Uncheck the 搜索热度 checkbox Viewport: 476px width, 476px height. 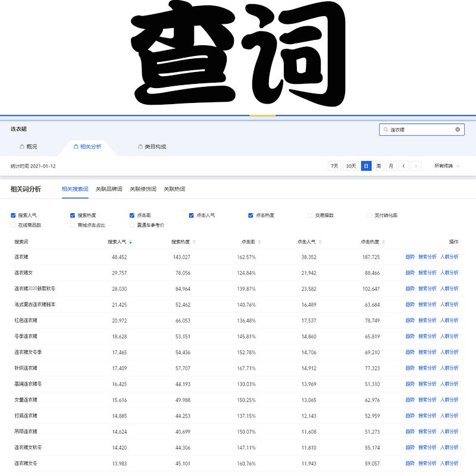pos(73,215)
